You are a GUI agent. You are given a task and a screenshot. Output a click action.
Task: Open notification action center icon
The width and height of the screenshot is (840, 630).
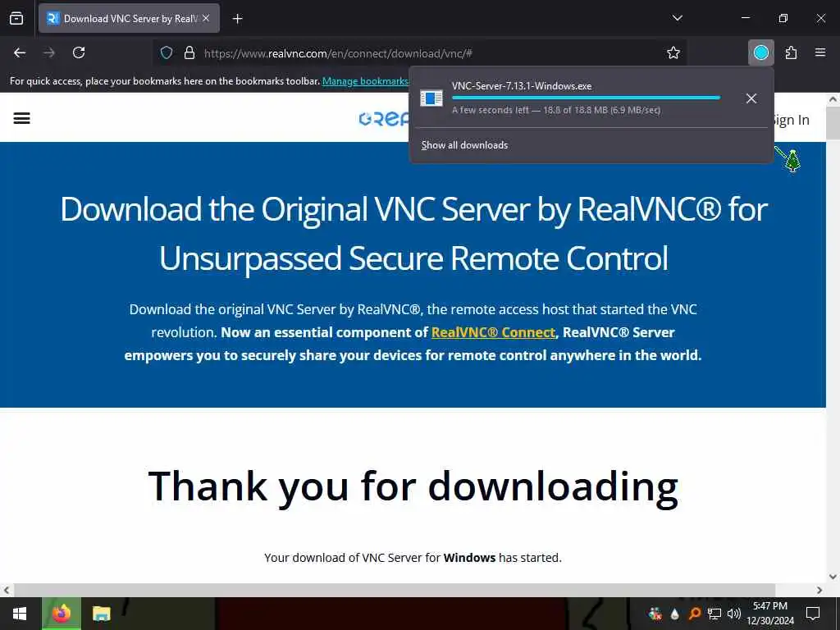point(813,614)
